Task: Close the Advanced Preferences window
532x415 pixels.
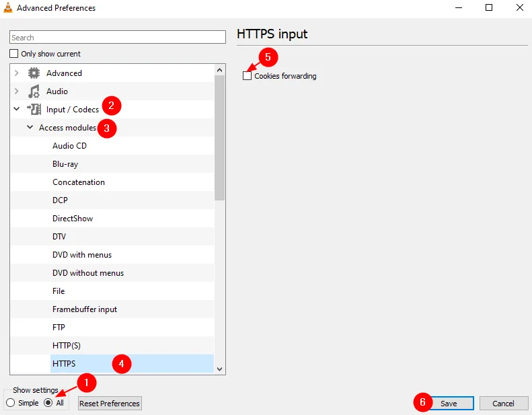Action: click(519, 7)
